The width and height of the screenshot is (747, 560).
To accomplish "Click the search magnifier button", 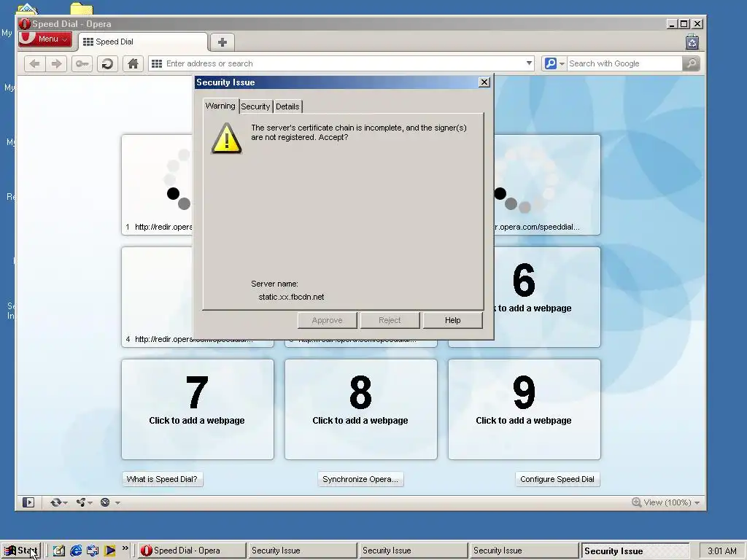I will coord(691,63).
